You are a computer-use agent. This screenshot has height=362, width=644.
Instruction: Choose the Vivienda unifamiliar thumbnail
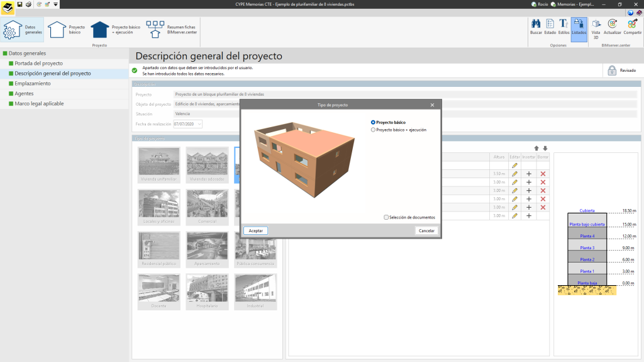(159, 165)
